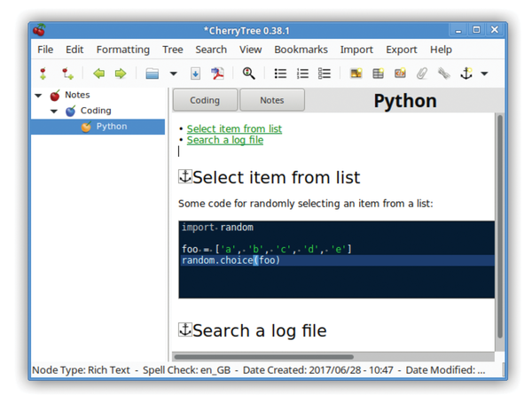Open the View menu
This screenshot has height=403, width=532.
250,50
